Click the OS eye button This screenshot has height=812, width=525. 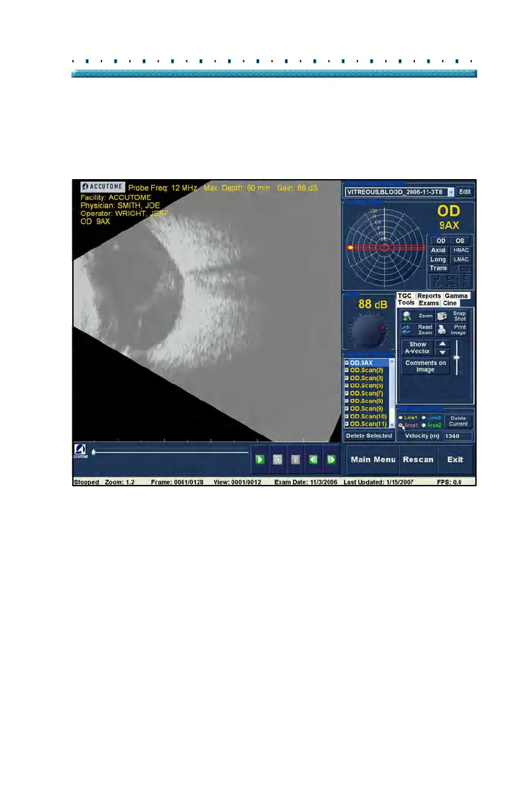461,241
